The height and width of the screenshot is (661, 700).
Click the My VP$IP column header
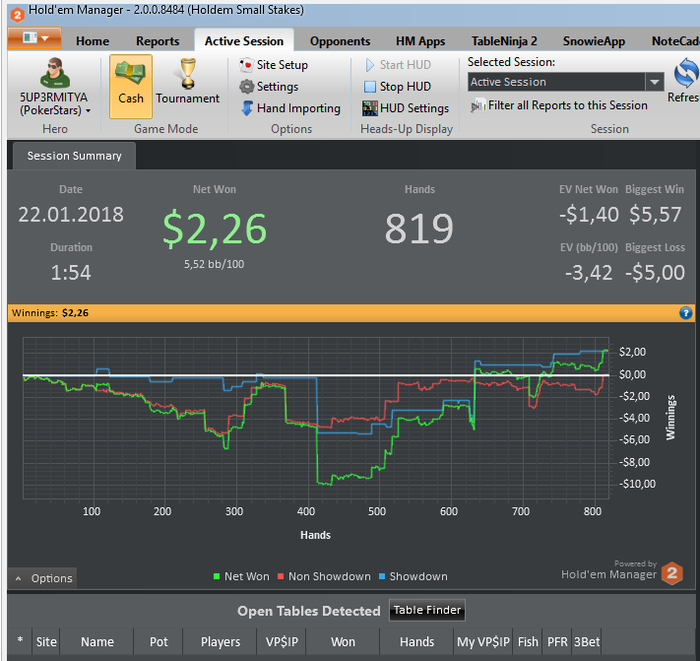coord(483,642)
